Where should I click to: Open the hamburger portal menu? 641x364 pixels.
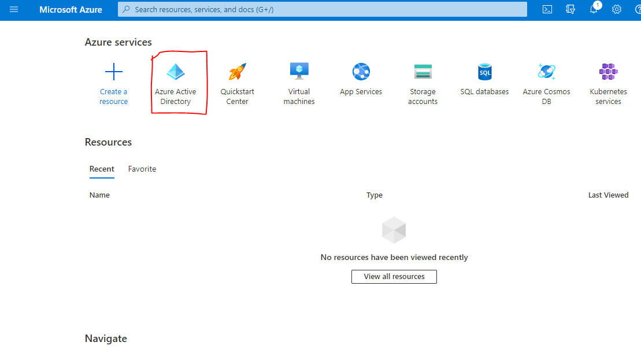click(x=14, y=9)
